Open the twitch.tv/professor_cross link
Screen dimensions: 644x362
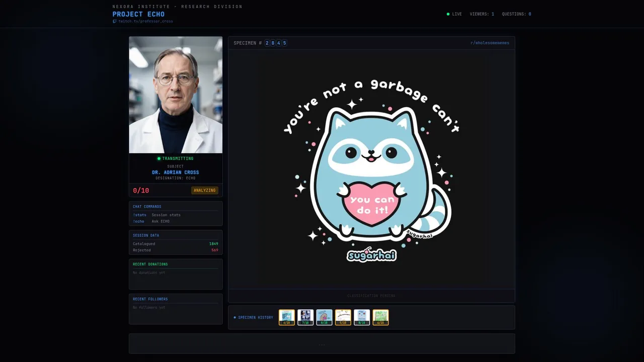point(145,22)
